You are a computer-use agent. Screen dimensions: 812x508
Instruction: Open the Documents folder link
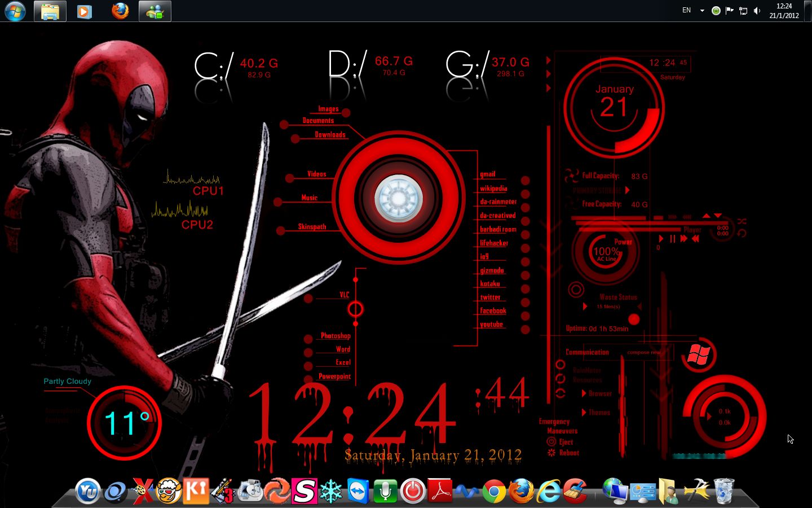point(318,120)
